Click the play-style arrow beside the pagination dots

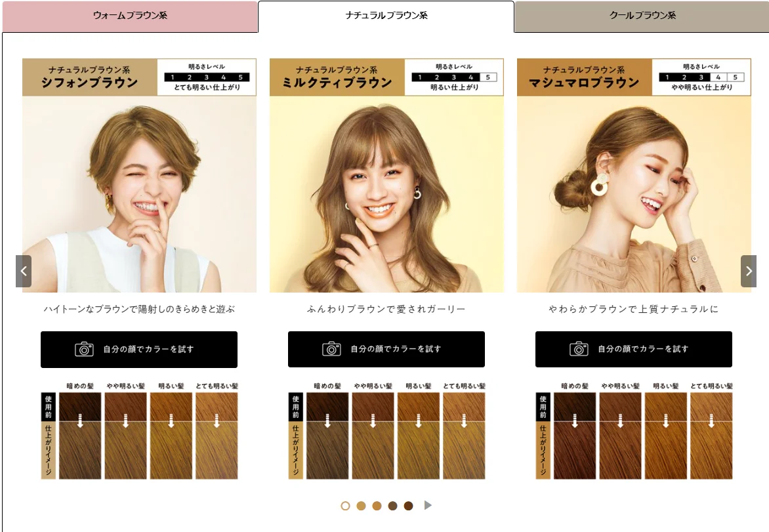coord(428,506)
